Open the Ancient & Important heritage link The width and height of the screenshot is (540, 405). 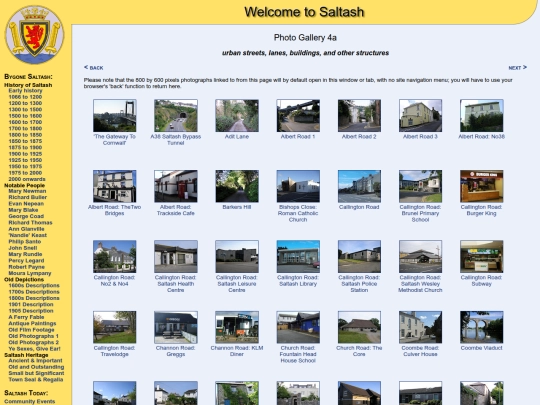[35, 361]
